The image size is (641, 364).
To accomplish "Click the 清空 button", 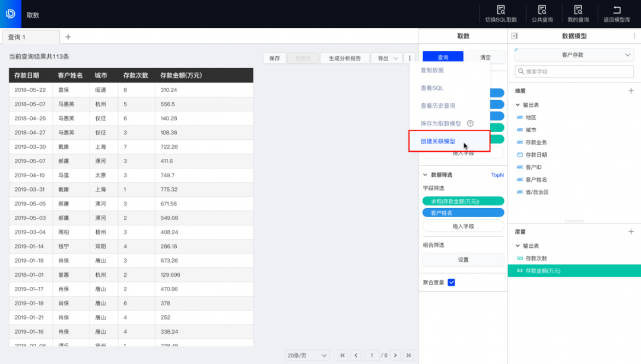I will coord(485,58).
